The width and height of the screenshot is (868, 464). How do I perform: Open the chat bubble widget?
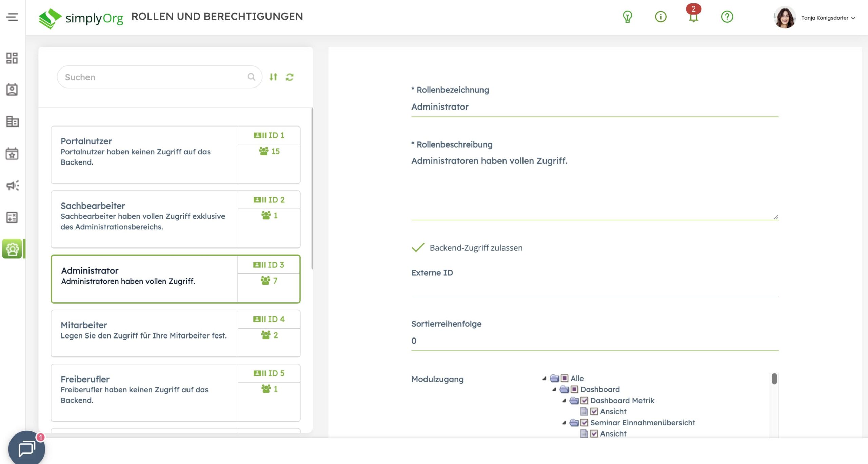coord(27,448)
